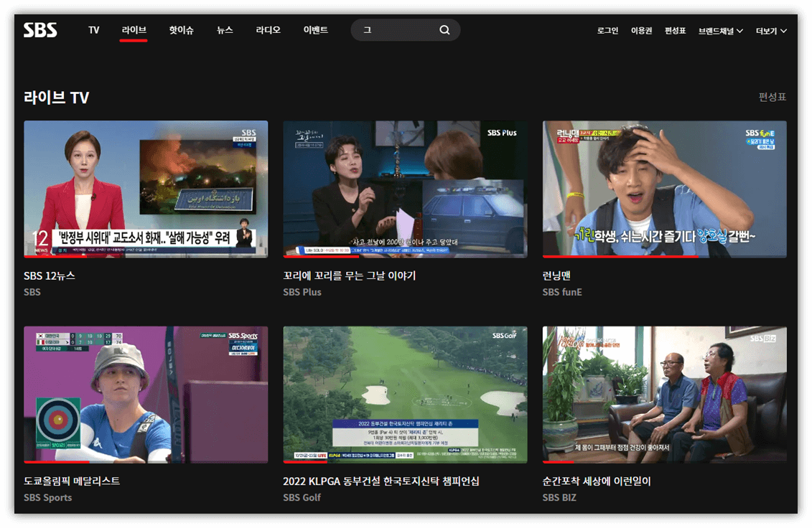Click the 편성표 link beside 라이브 TV
The height and width of the screenshot is (528, 812).
[772, 97]
